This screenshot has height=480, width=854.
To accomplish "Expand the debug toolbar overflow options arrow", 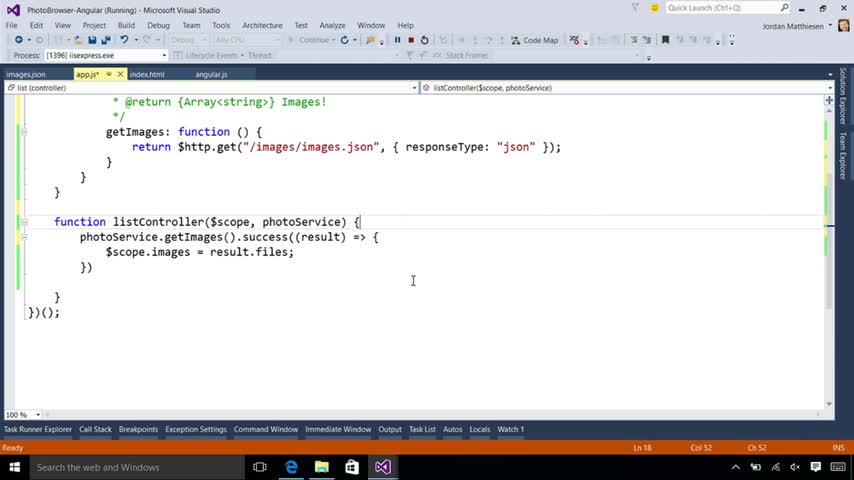I will coord(649,58).
